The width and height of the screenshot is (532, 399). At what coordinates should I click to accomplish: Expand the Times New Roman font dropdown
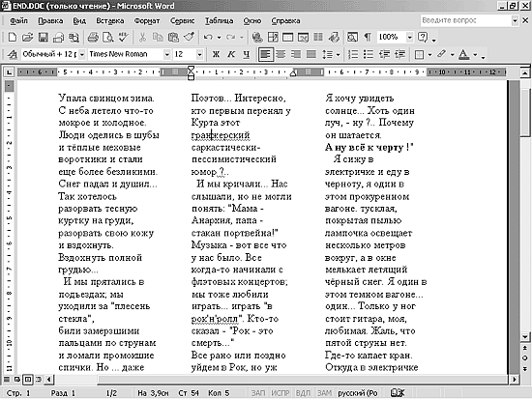click(x=166, y=54)
